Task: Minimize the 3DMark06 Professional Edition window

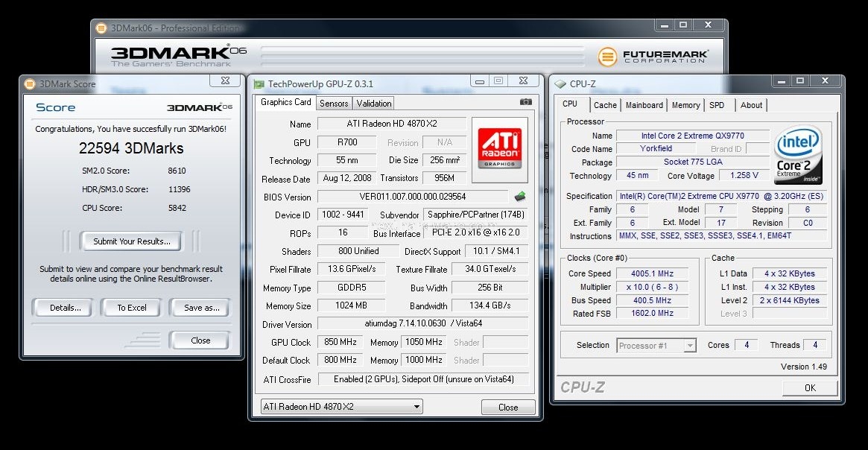Action: [665, 25]
